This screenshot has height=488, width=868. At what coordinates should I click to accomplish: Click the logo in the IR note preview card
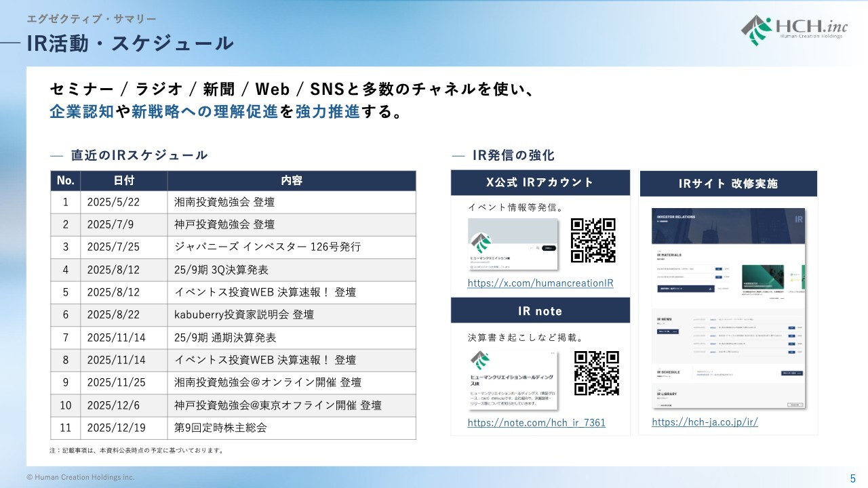pos(482,361)
